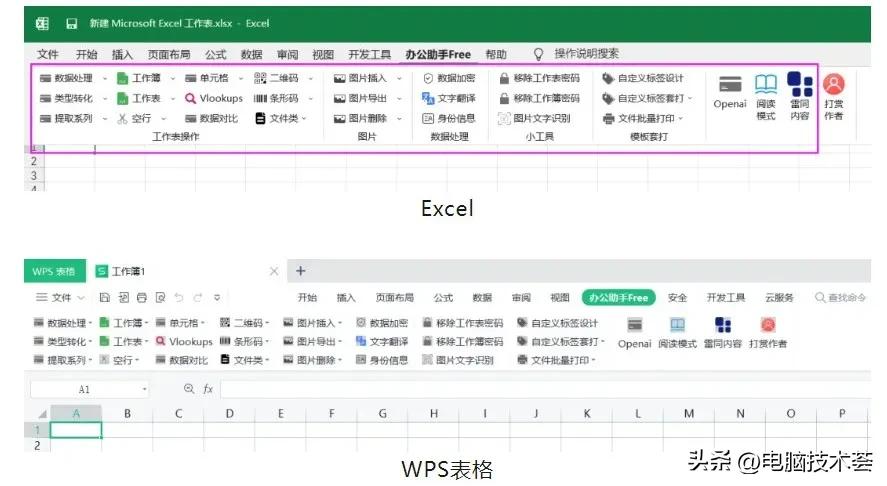Expand 图片导出 dropdown in WPS ribbon
887x486 pixels.
coord(340,342)
